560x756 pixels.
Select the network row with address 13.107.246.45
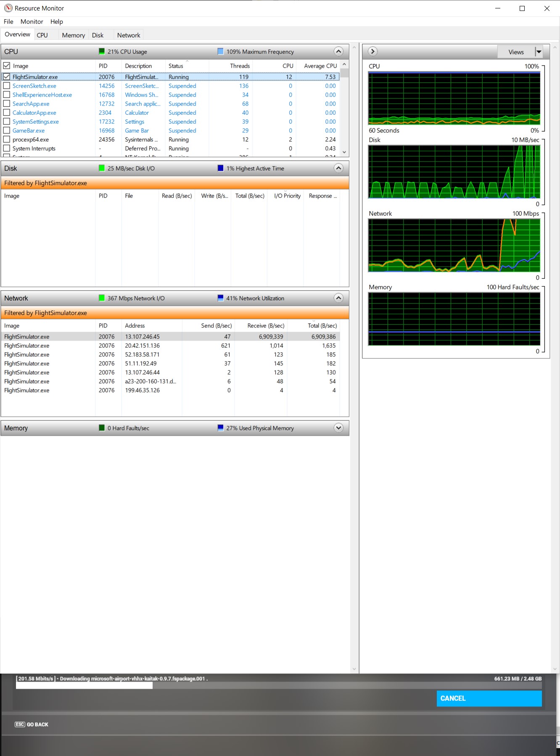pos(170,336)
